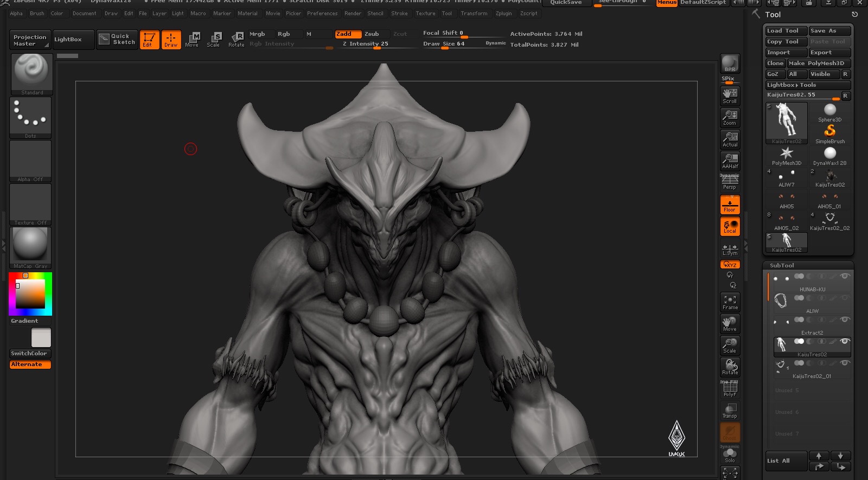The width and height of the screenshot is (868, 480).
Task: Activate the Solo mode icon
Action: tap(730, 455)
